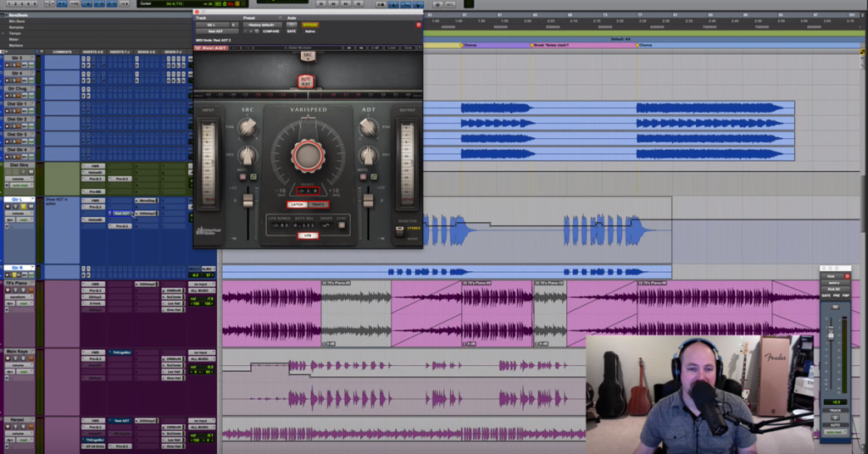
Task: Click the INSERTS A-E column header
Action: click(92, 52)
